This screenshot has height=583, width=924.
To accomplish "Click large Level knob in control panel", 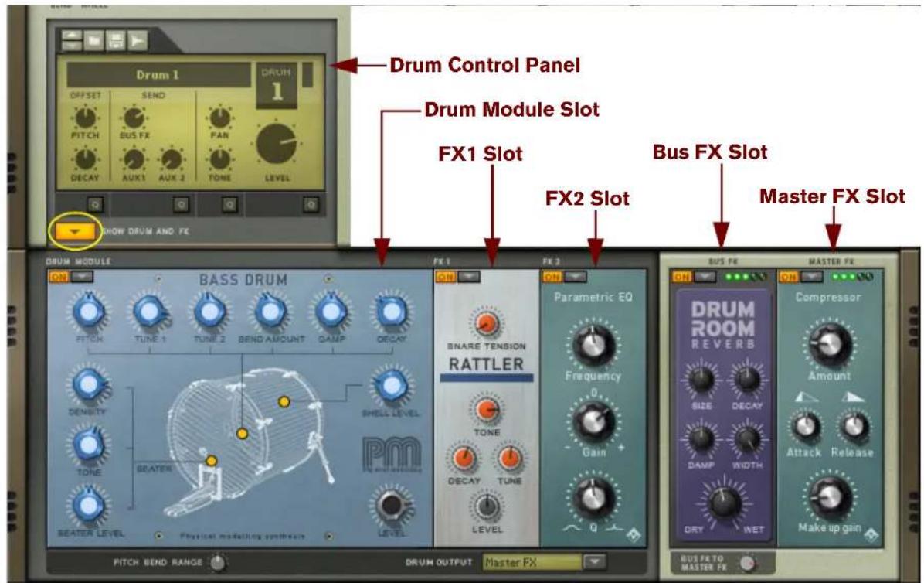I will 277,144.
